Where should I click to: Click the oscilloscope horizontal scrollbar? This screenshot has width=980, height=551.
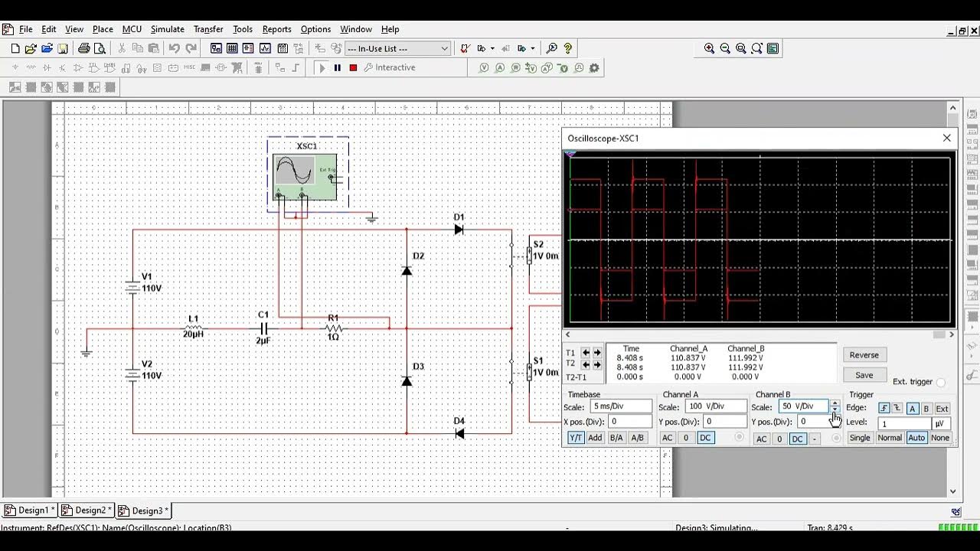(759, 334)
